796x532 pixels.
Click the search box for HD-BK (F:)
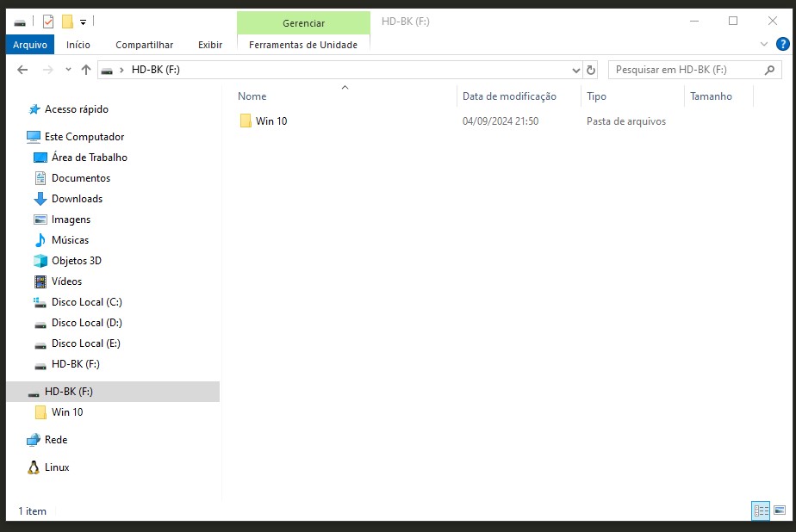(685, 70)
